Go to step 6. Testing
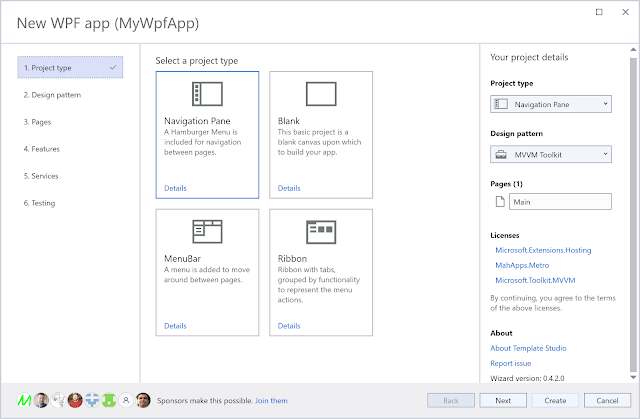640x419 pixels. coord(70,203)
